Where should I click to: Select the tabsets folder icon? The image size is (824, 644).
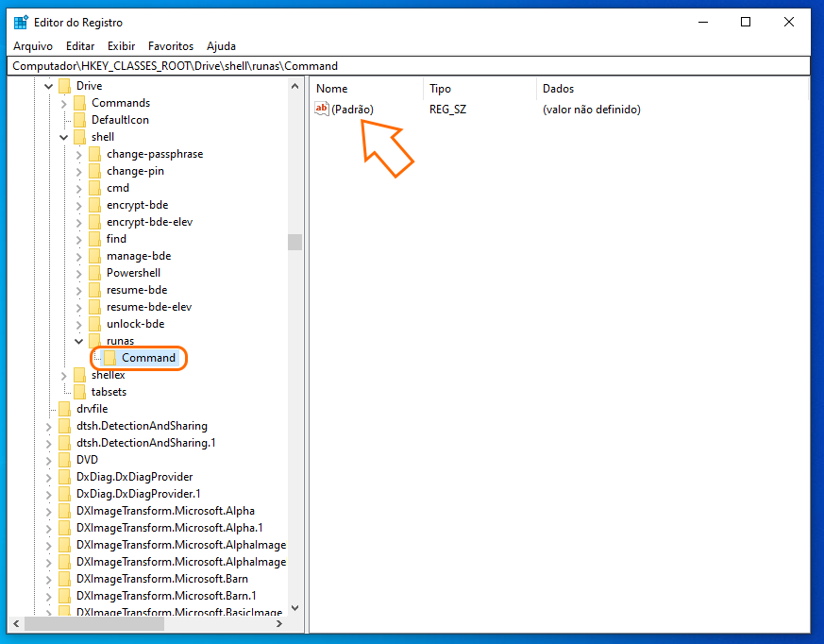tap(79, 392)
